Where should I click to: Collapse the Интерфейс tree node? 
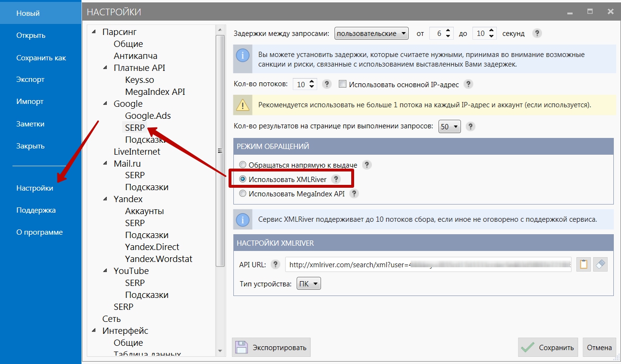[94, 330]
